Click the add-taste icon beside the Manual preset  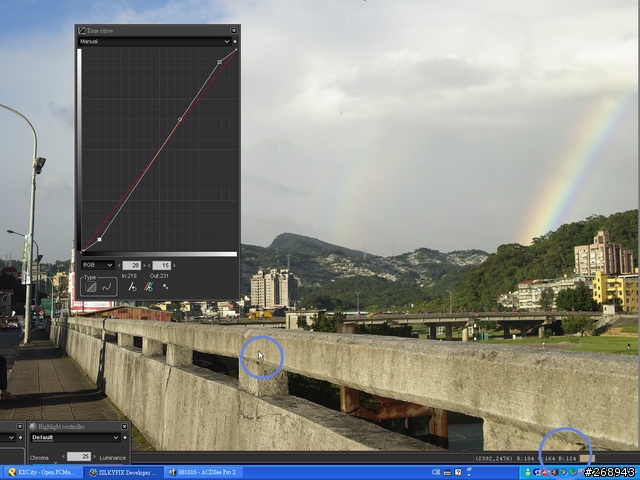pos(235,42)
